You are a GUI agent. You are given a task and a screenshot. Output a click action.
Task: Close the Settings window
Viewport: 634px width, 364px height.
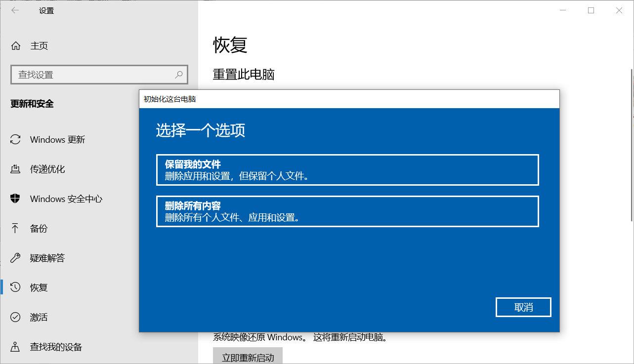(x=619, y=10)
